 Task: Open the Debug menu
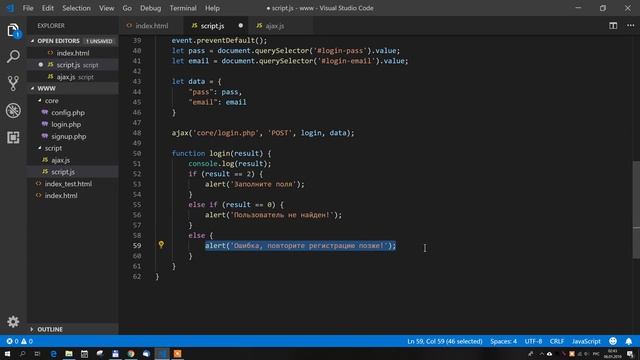(x=151, y=8)
